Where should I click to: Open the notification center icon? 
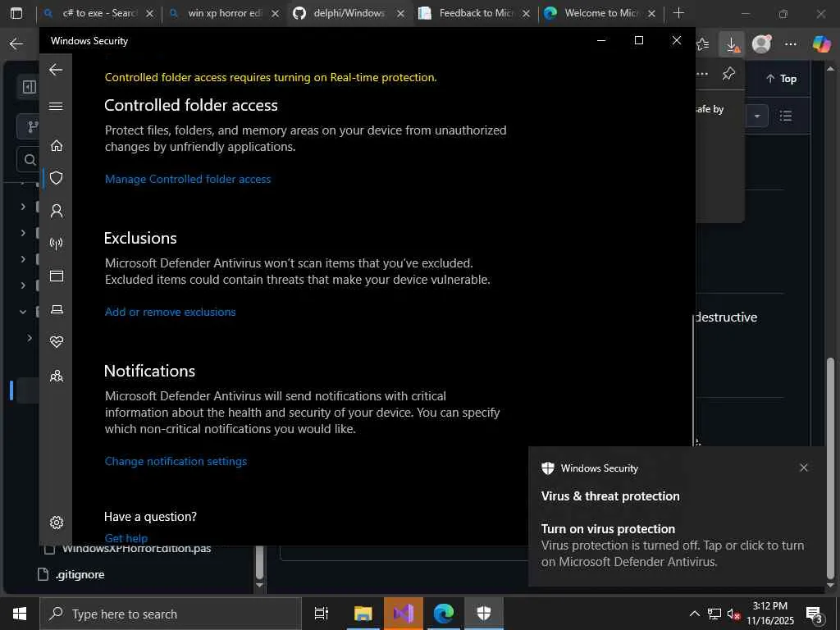(815, 614)
